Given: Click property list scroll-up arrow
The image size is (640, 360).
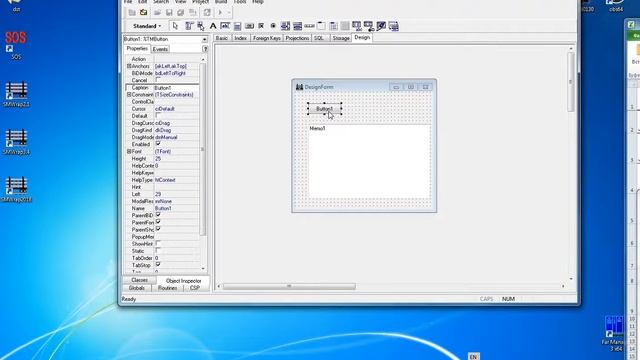Looking at the screenshot, I should coord(203,60).
